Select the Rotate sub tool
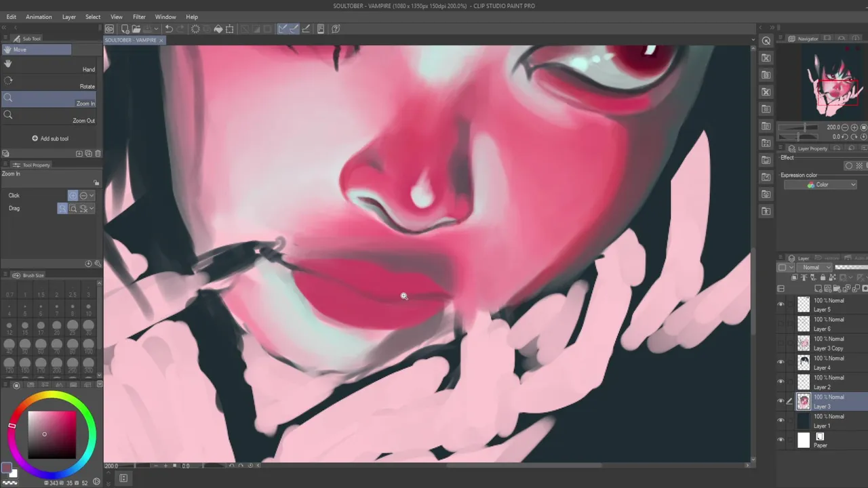 click(x=49, y=81)
